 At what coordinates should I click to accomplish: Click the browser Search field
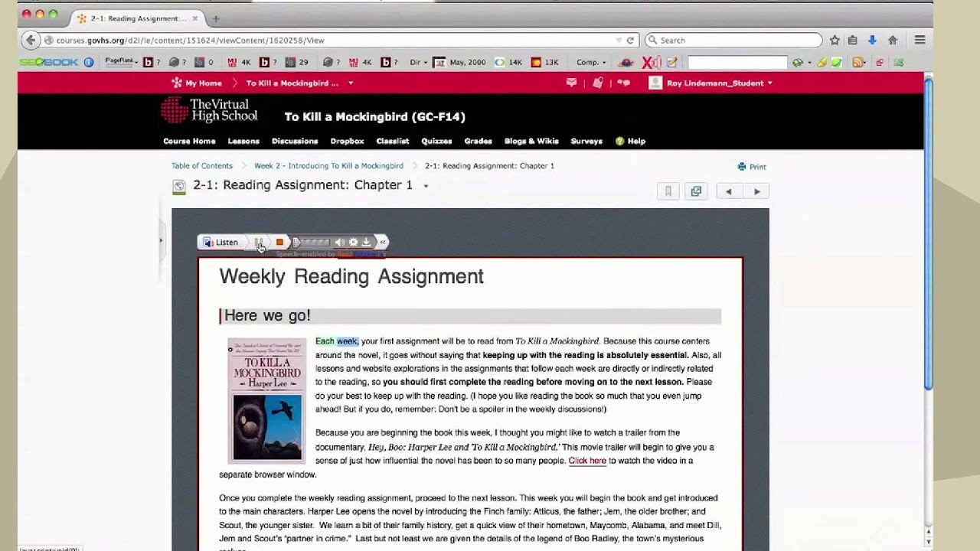pos(733,40)
